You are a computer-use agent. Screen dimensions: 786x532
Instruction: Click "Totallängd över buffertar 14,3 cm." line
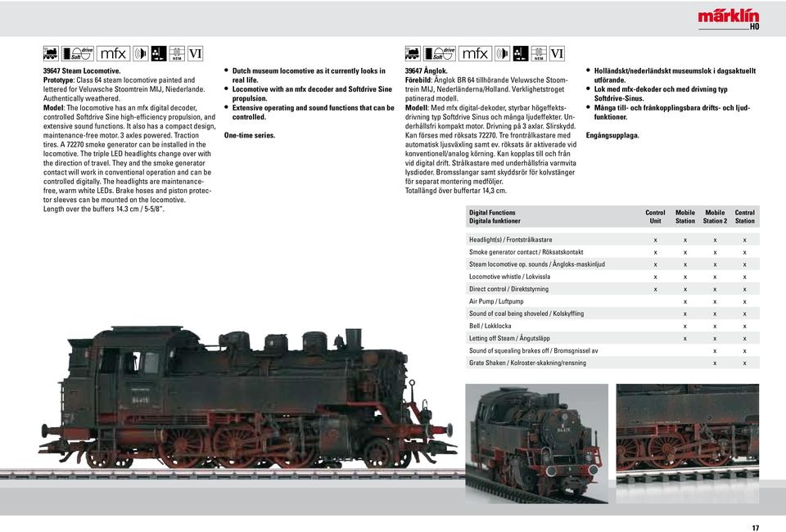click(x=456, y=191)
